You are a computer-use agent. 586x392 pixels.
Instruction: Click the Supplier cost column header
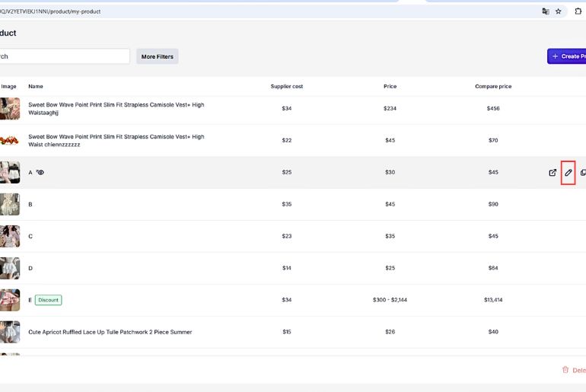click(286, 87)
